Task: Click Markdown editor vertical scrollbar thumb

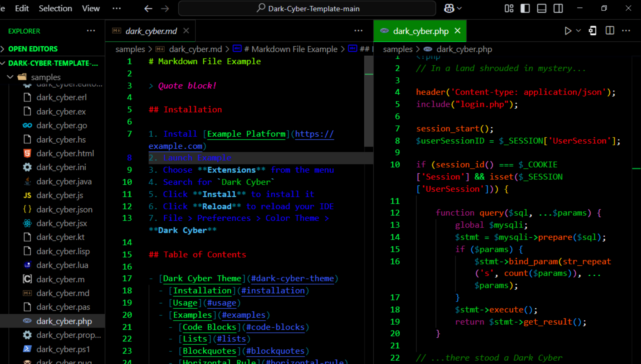Action: [x=369, y=101]
